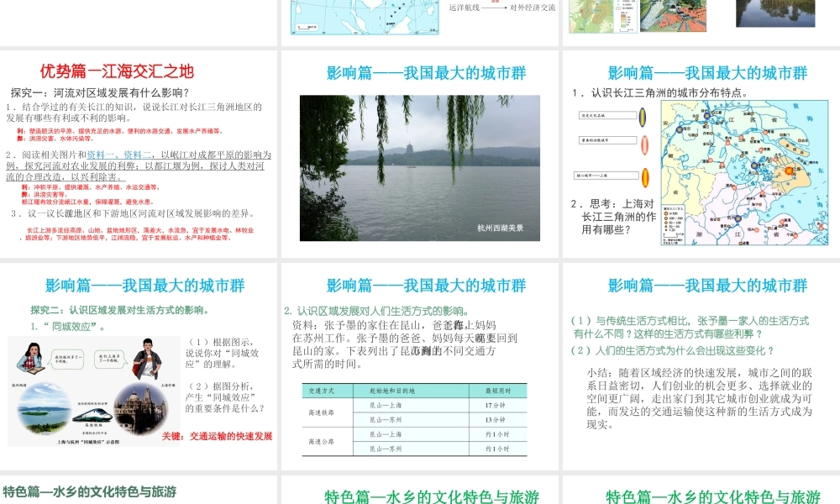Select the slide with the West Lake photo
Viewport: 840px width, 504px height.
pos(419,155)
